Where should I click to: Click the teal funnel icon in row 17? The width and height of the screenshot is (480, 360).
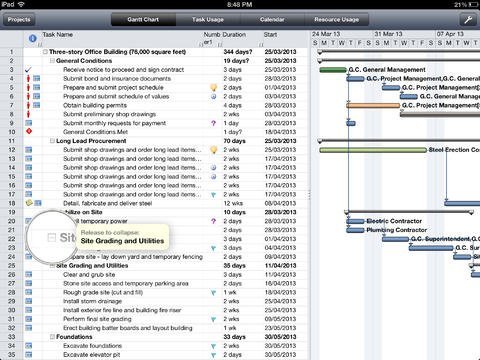tap(214, 195)
